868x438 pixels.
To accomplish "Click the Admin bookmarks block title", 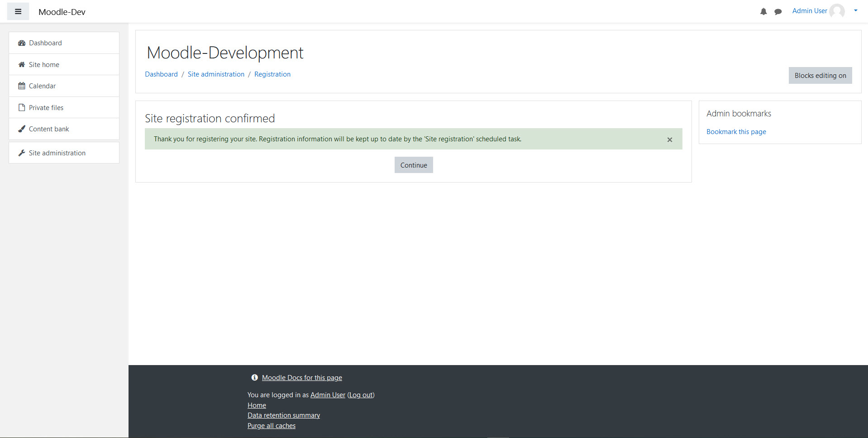I will [739, 114].
